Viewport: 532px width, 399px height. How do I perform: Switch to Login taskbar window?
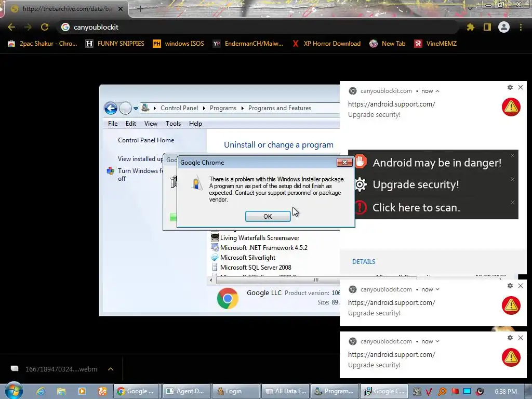236,391
